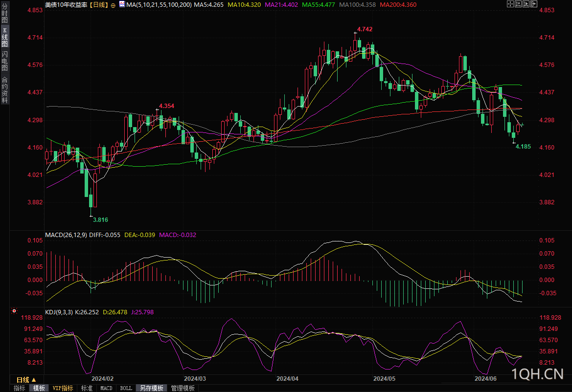Open the 日线 period selector dropdown
The height and width of the screenshot is (392, 572).
point(26,380)
